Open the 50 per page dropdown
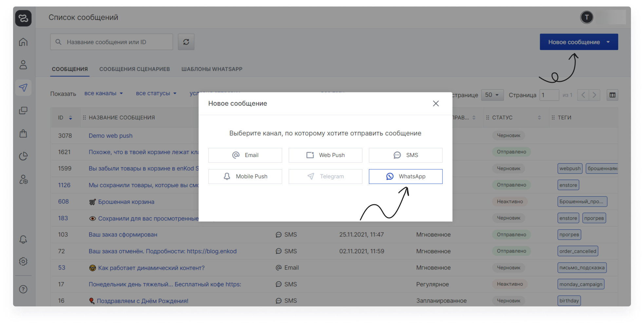Screen dimensions: 644x326 tap(492, 95)
